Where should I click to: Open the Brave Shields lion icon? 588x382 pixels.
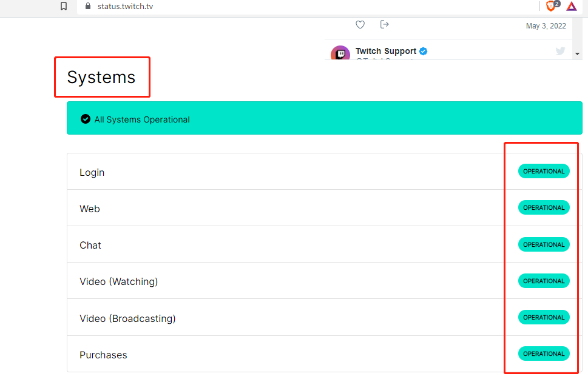coord(550,6)
